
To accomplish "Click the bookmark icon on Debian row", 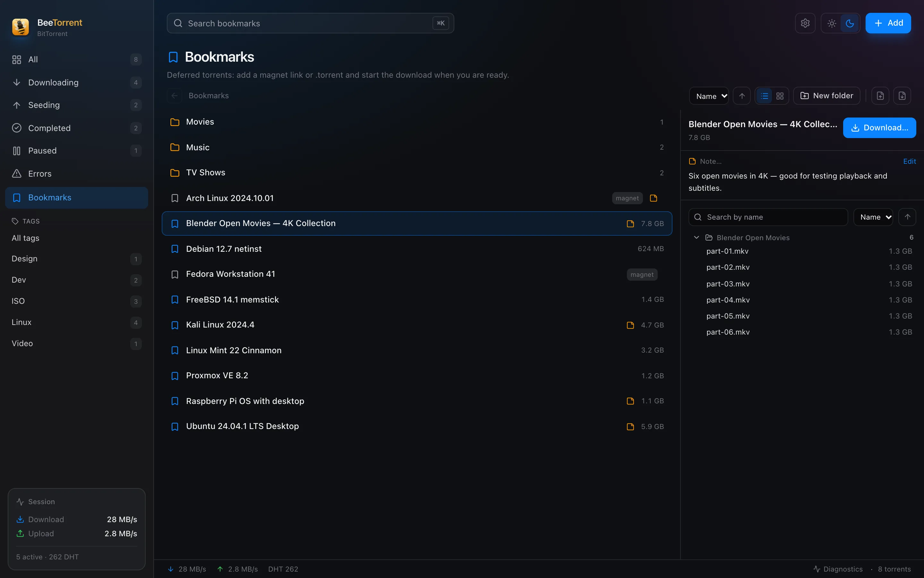I will coord(175,249).
